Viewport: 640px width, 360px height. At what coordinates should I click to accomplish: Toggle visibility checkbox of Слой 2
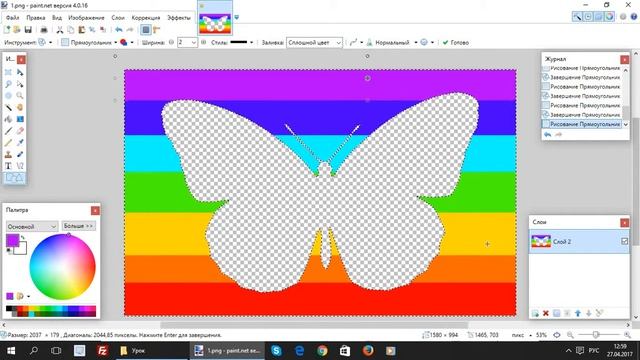click(624, 241)
